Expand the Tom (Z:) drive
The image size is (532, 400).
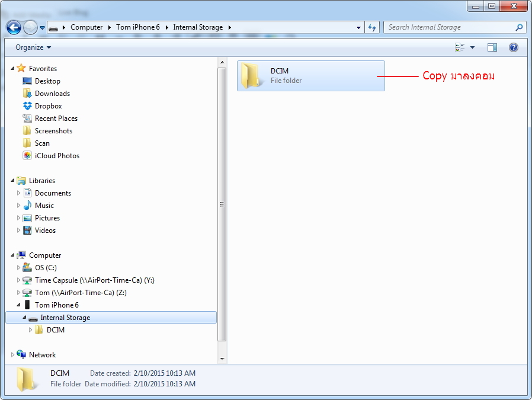(18, 293)
